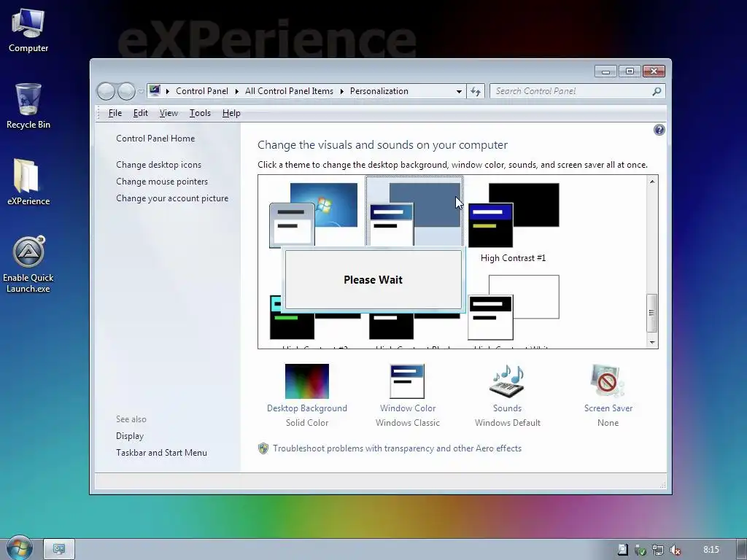Open the recent pages dropdown beside Forward

click(x=141, y=91)
